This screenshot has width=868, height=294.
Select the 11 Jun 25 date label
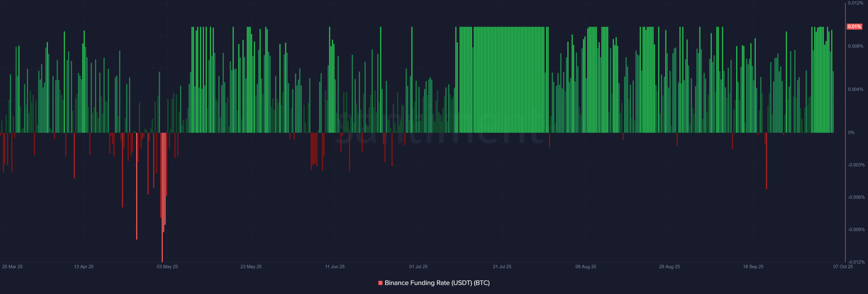[x=335, y=267]
